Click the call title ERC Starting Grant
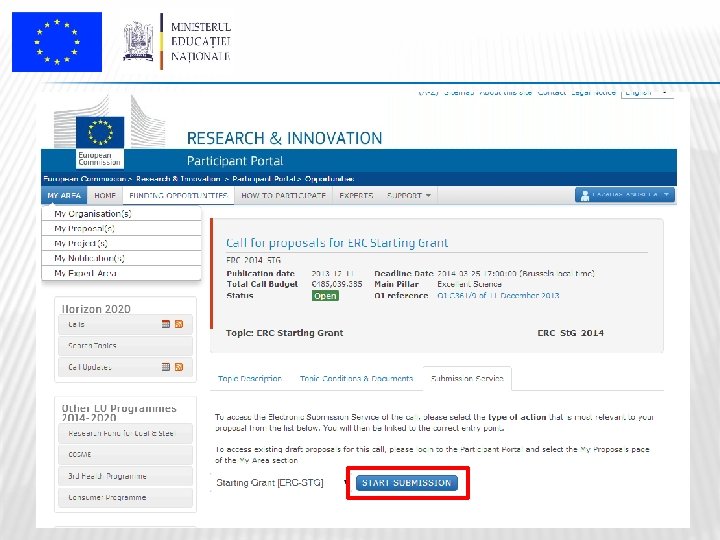720x540 pixels. tap(337, 242)
